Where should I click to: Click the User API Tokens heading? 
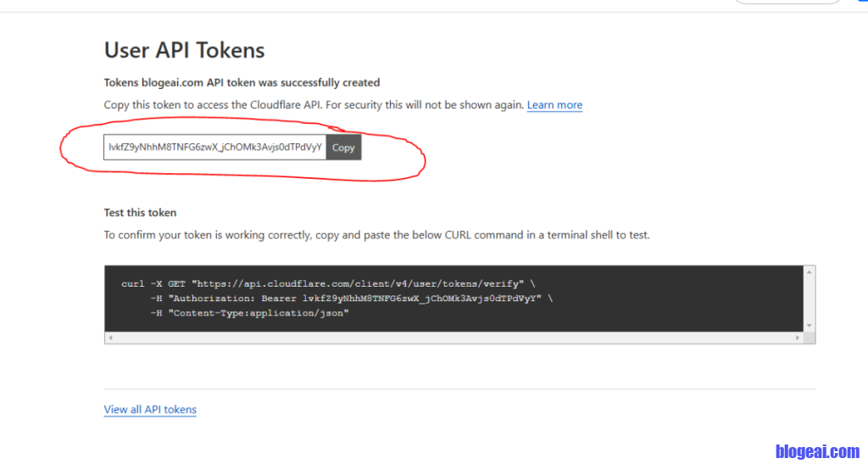click(x=184, y=50)
